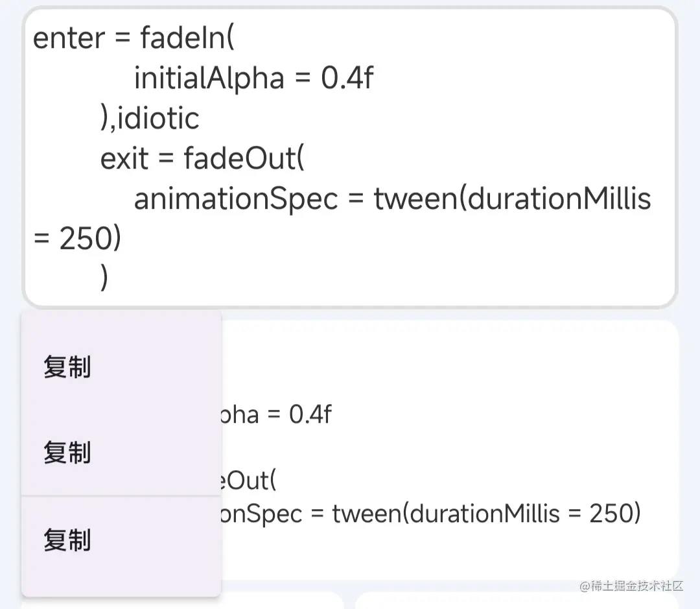Click "initialAlpha" in the top text field
Image resolution: width=700 pixels, height=609 pixels.
209,79
